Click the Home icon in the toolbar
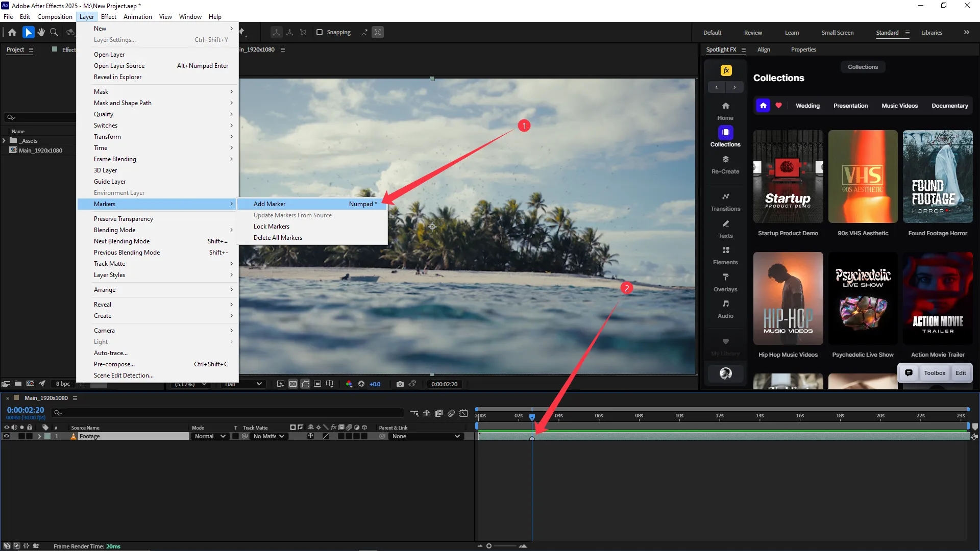Image resolution: width=980 pixels, height=551 pixels. (x=12, y=32)
